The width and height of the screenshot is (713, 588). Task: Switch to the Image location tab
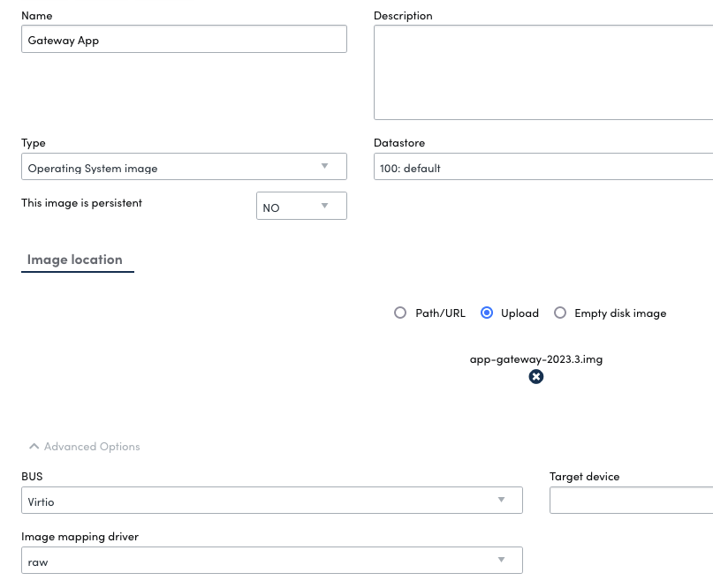click(x=75, y=260)
